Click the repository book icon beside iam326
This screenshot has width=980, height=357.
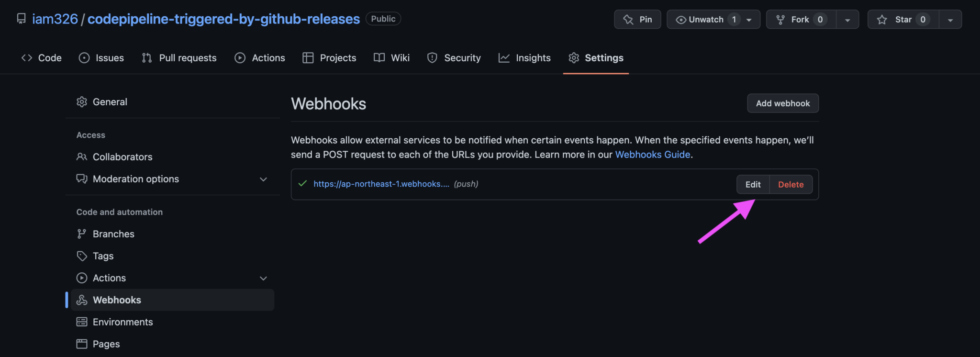[21, 19]
